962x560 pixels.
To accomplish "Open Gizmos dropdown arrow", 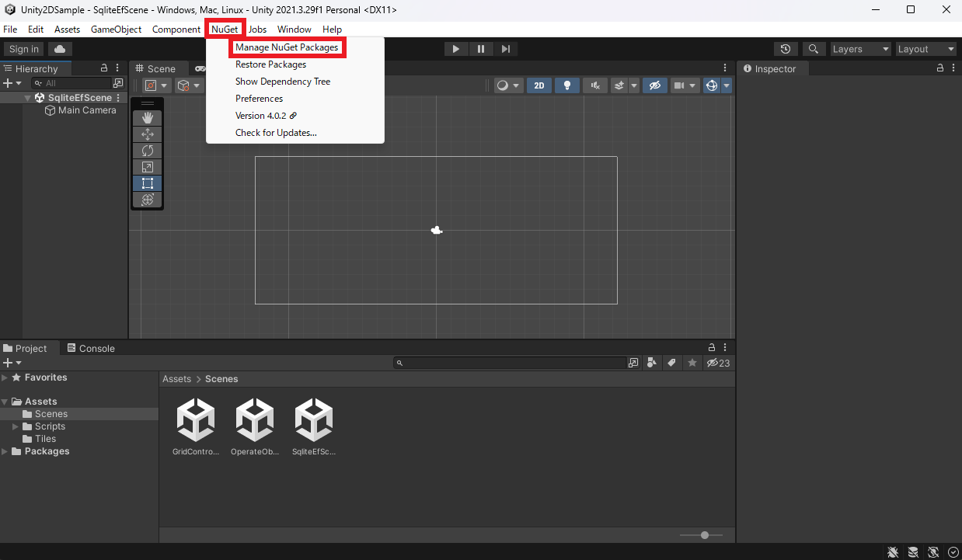I will (727, 85).
